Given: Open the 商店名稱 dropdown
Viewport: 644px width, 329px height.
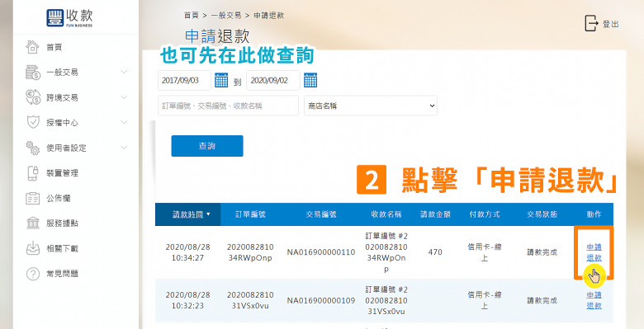Looking at the screenshot, I should 371,106.
